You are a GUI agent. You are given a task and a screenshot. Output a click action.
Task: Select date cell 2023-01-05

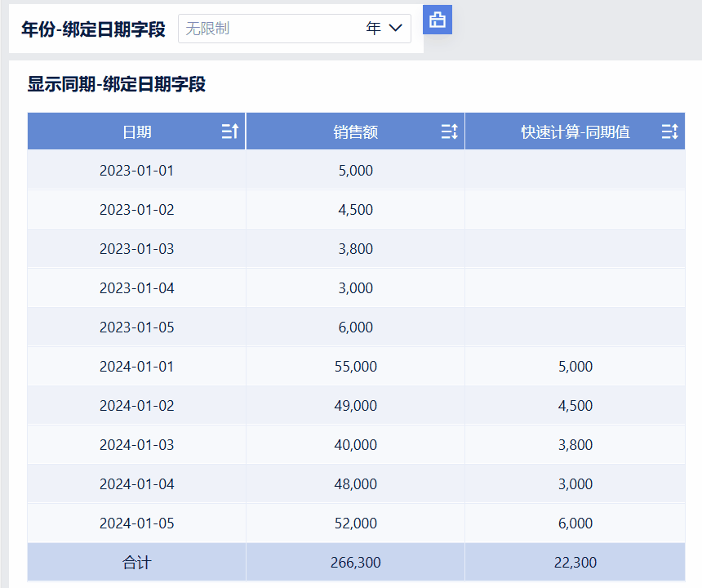(136, 327)
